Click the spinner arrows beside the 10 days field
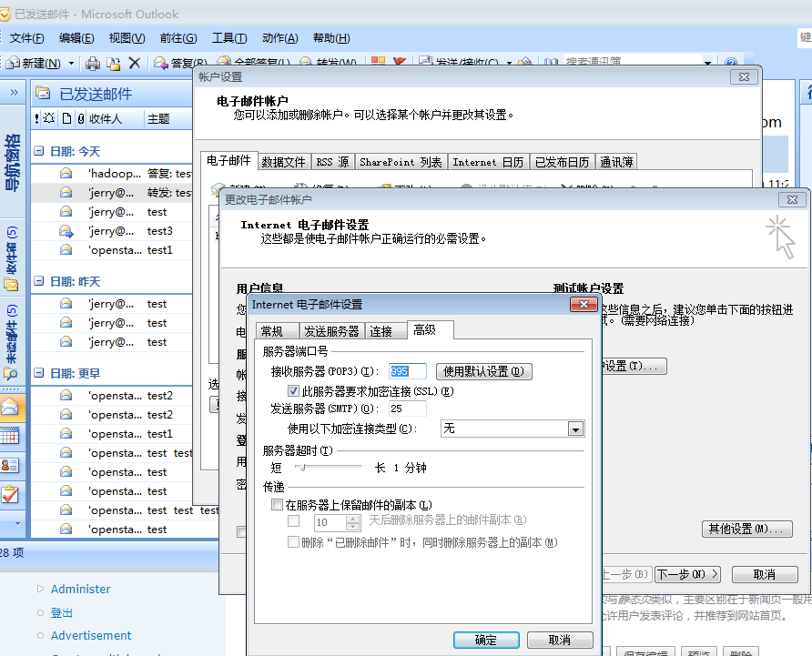The width and height of the screenshot is (812, 656). click(353, 522)
